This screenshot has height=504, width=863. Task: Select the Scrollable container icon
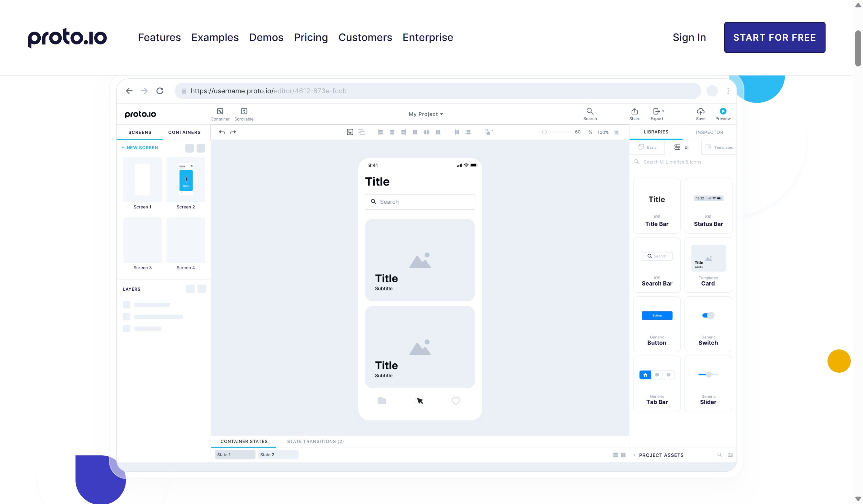point(244,111)
